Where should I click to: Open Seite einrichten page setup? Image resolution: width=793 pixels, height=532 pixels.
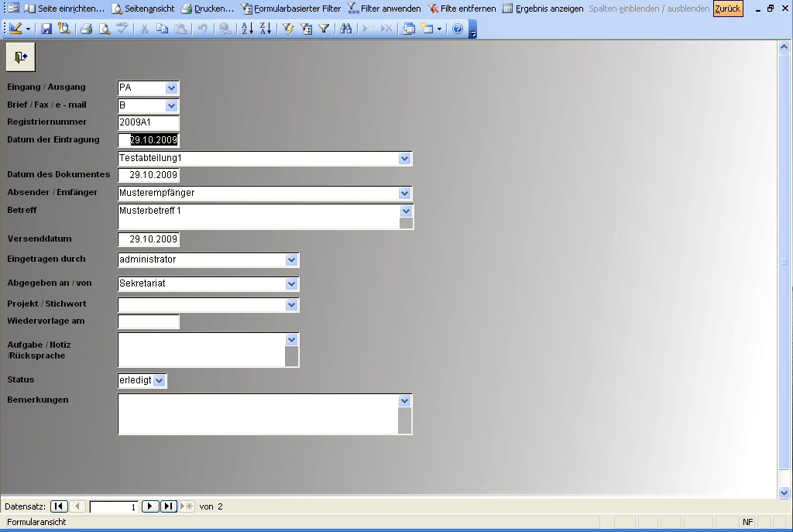pyautogui.click(x=65, y=9)
